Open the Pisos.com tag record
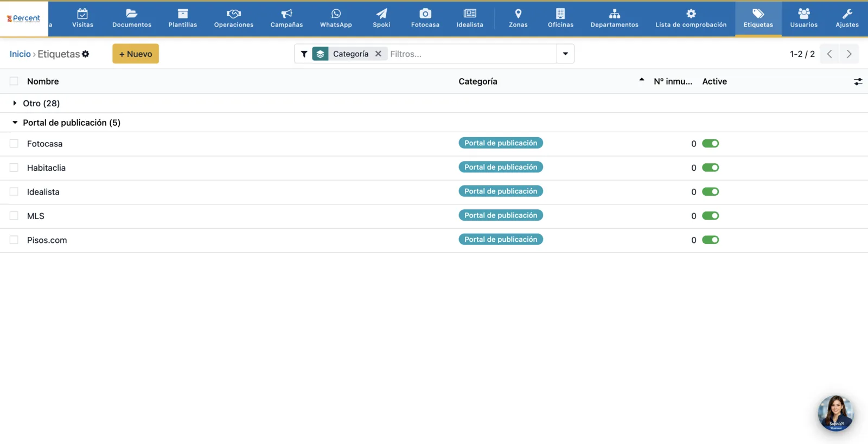 pyautogui.click(x=47, y=240)
